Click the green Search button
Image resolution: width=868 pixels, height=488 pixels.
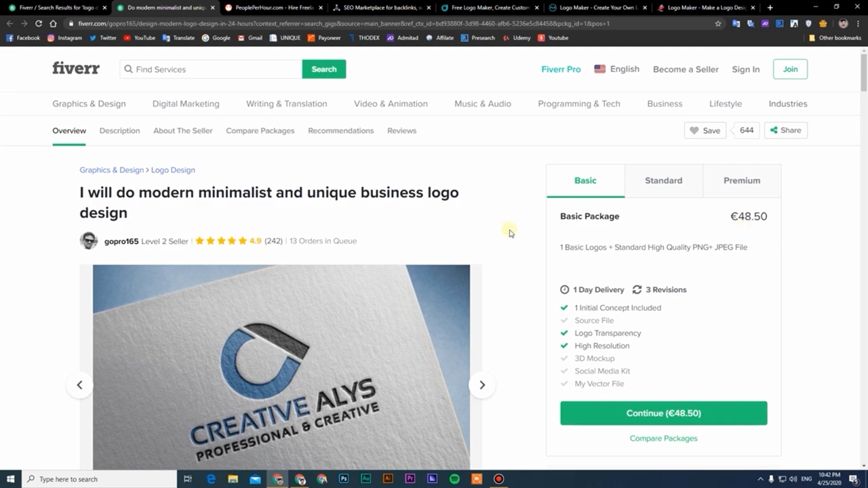coord(323,69)
